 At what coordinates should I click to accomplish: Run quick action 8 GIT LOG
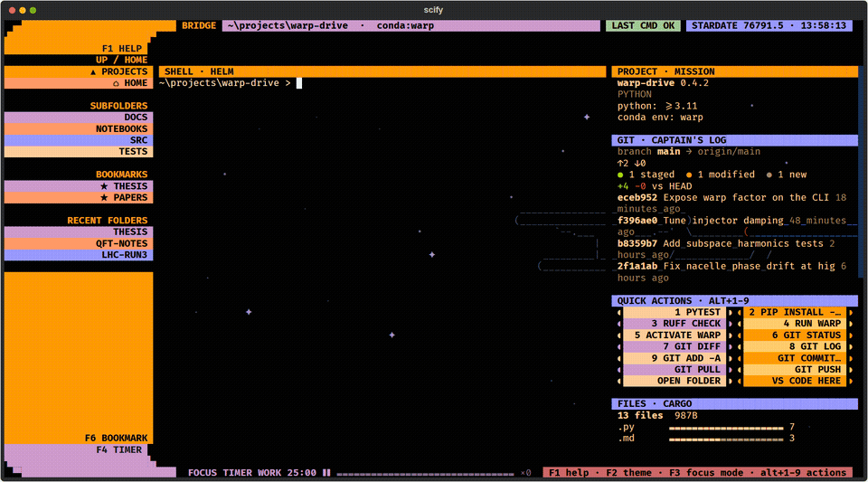click(795, 346)
